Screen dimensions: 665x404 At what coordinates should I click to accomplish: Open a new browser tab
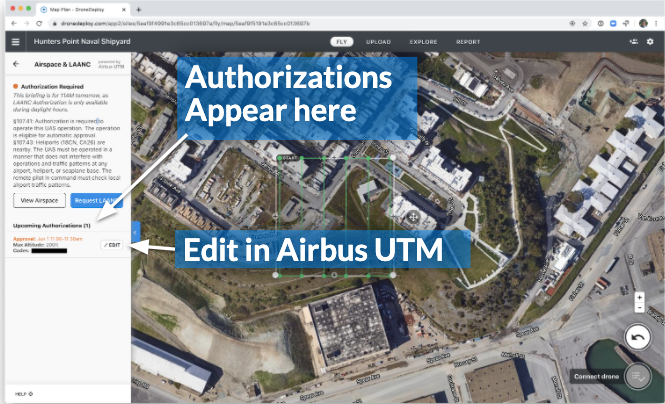pos(139,9)
